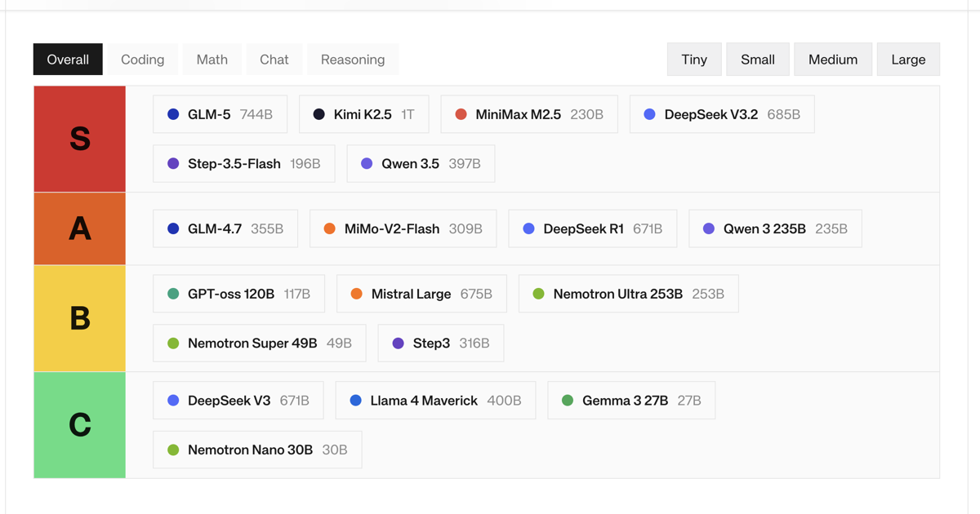Enable the Medium size filter
This screenshot has width=980, height=514.
(833, 60)
